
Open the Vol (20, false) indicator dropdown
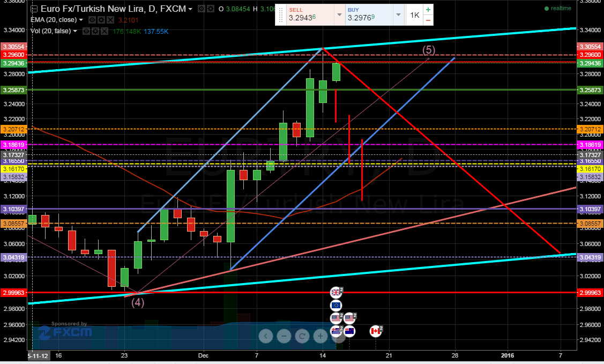[x=75, y=31]
